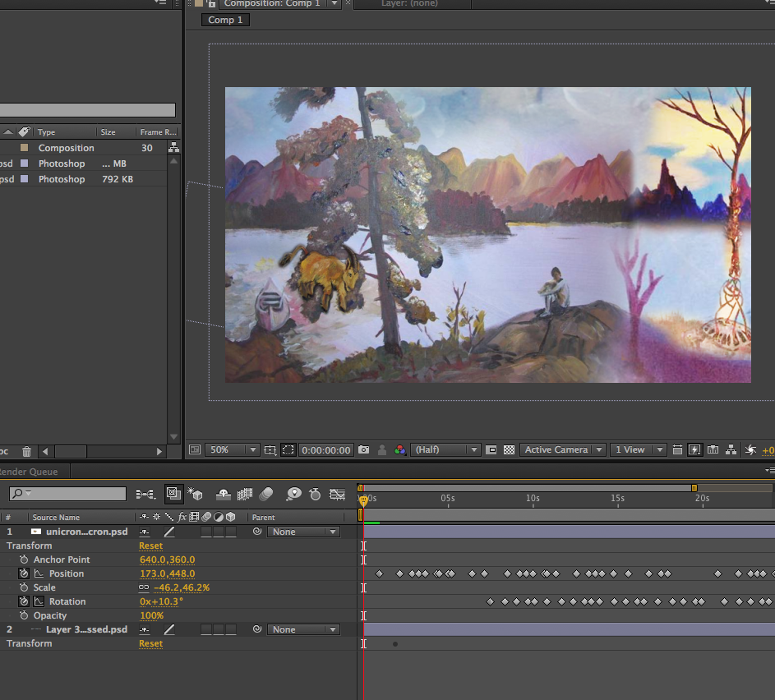Open the Active Camera view dropdown
The image size is (775, 700).
[x=563, y=450]
